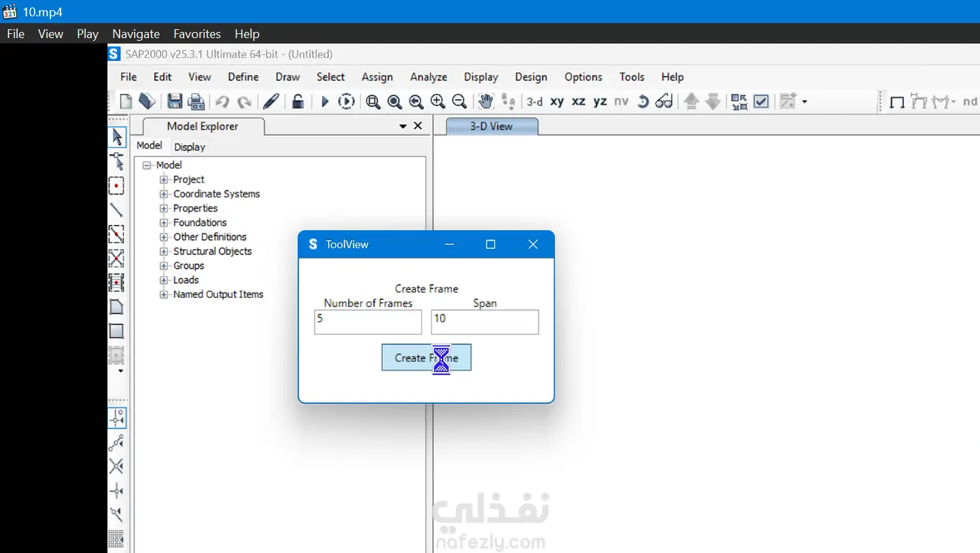The height and width of the screenshot is (553, 980).
Task: Click the dashed-circle play icon
Action: tap(347, 101)
